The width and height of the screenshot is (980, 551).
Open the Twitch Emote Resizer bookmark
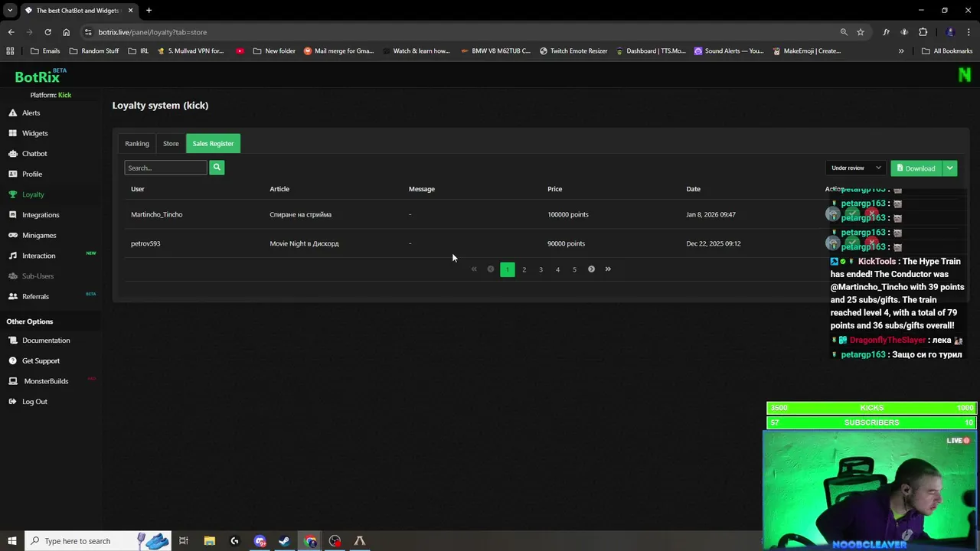pos(573,51)
